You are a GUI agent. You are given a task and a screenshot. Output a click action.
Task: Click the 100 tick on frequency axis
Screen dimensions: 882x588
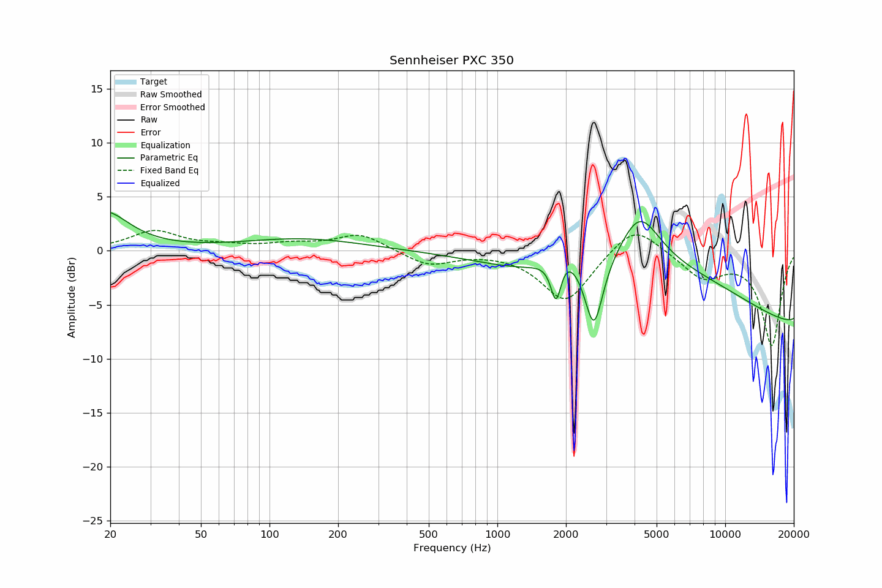point(269,534)
